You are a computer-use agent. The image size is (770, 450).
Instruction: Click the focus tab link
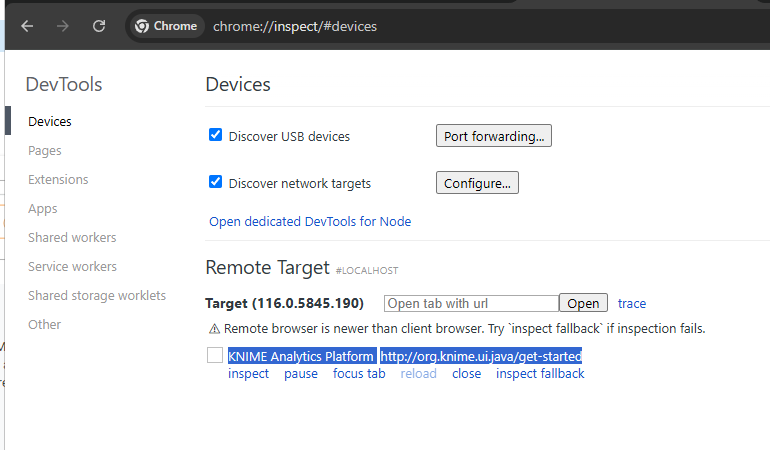coord(359,374)
